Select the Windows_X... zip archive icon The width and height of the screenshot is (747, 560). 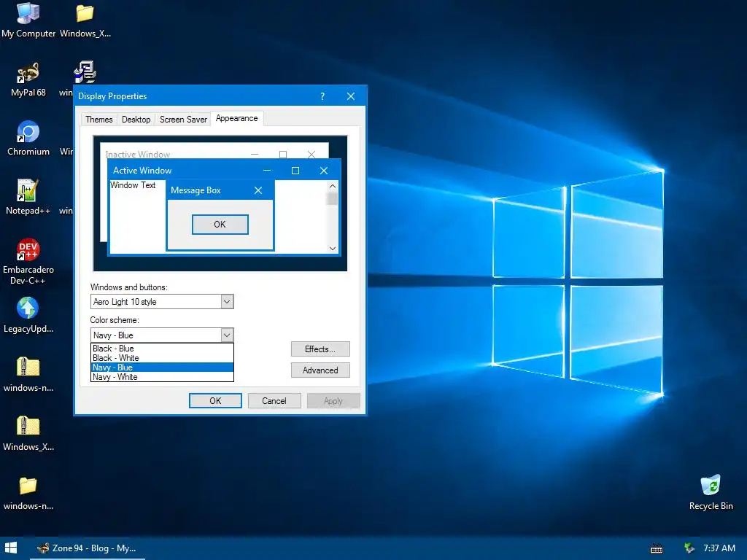click(28, 433)
